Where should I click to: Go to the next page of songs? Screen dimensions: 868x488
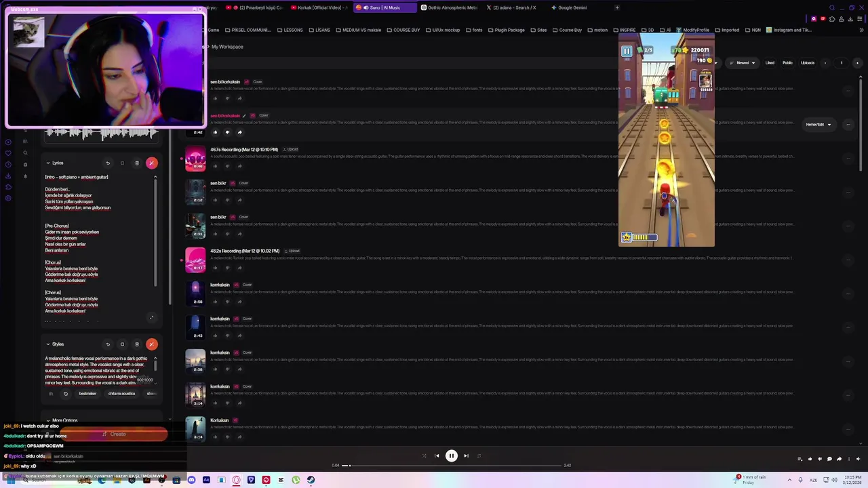(x=857, y=63)
